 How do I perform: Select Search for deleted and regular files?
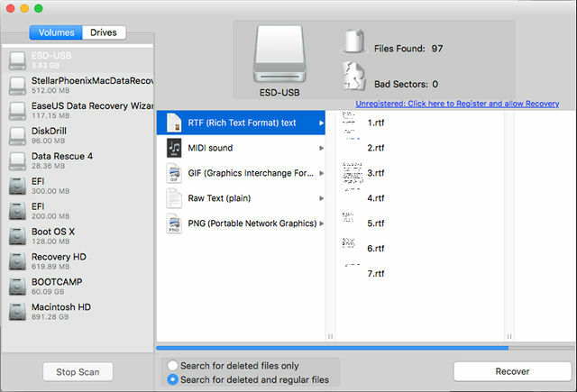(x=172, y=379)
